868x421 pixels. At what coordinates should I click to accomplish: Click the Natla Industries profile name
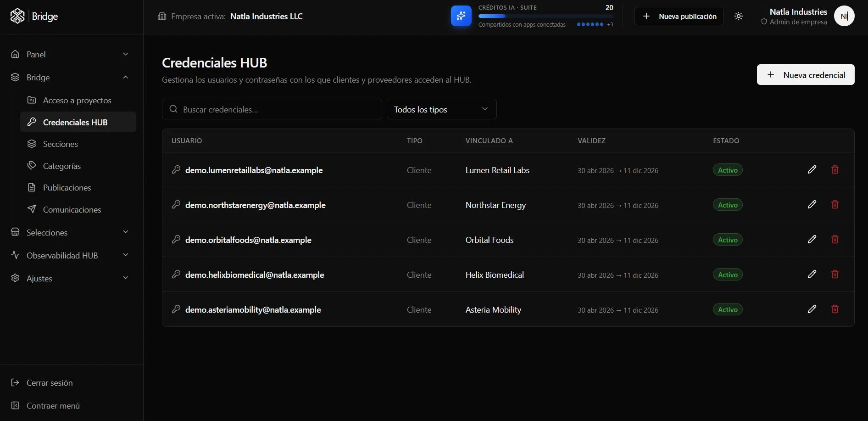pyautogui.click(x=798, y=12)
